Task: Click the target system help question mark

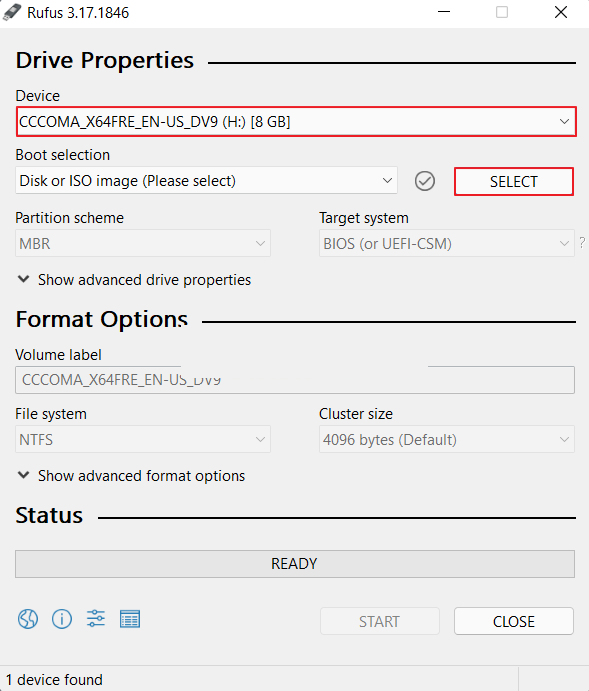Action: [x=582, y=243]
